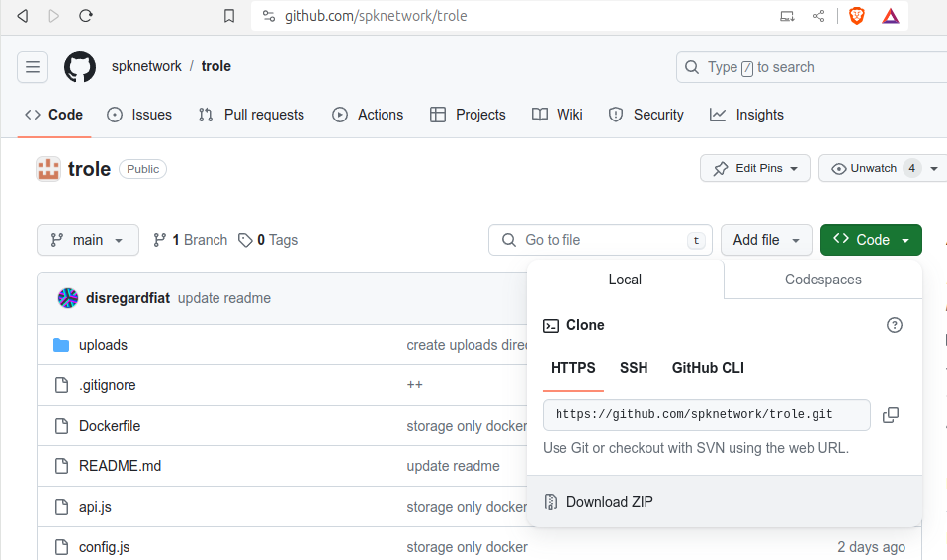
Task: Toggle the green Code dropdown
Action: coord(871,240)
